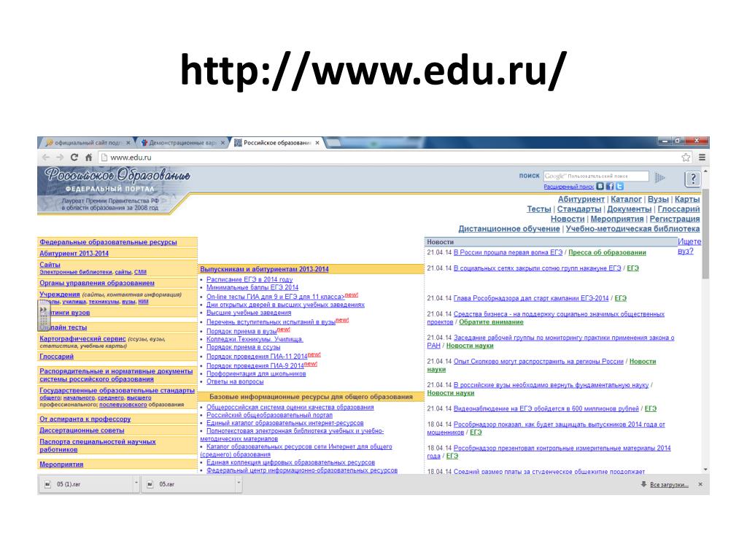Bookmark this page with the star icon
This screenshot has width=747, height=560.
(x=686, y=157)
